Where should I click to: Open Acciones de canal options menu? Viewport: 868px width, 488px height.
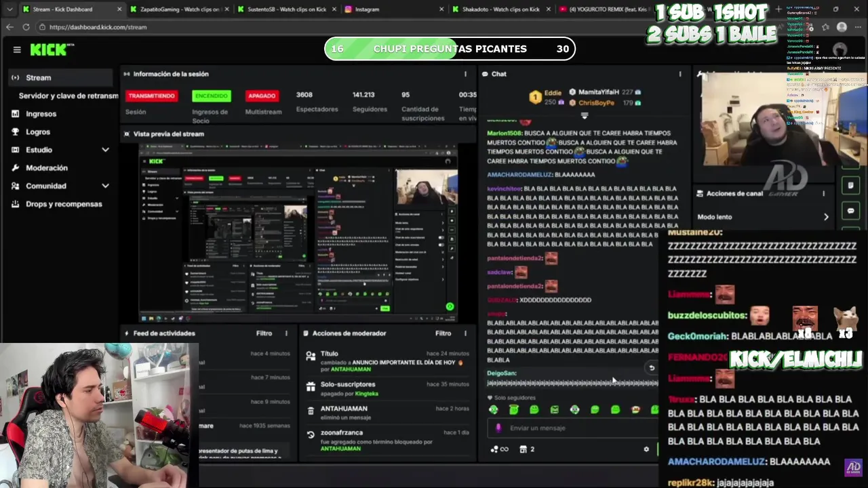pyautogui.click(x=824, y=193)
